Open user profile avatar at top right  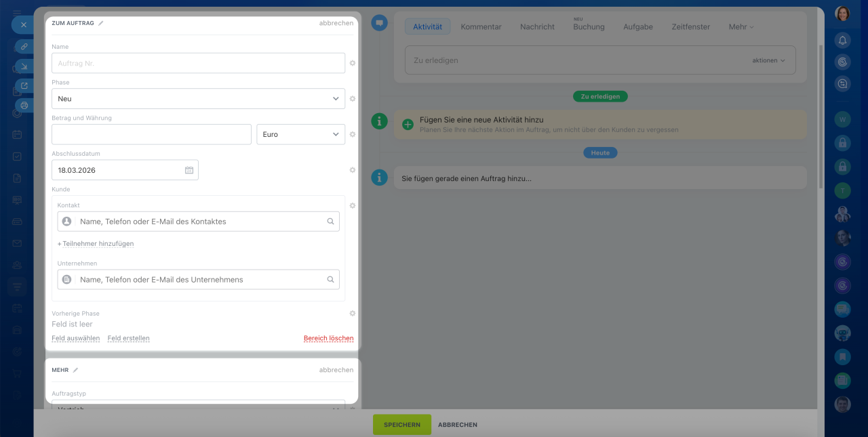[x=842, y=14]
